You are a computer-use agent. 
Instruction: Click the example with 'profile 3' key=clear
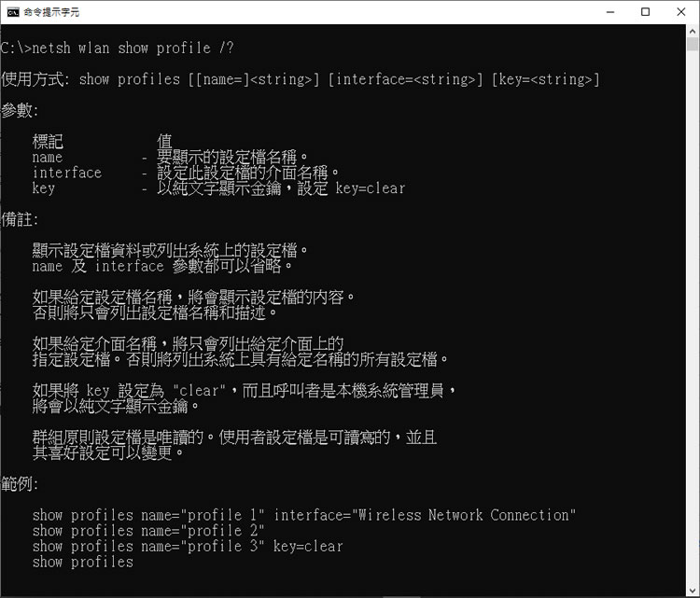[x=188, y=547]
